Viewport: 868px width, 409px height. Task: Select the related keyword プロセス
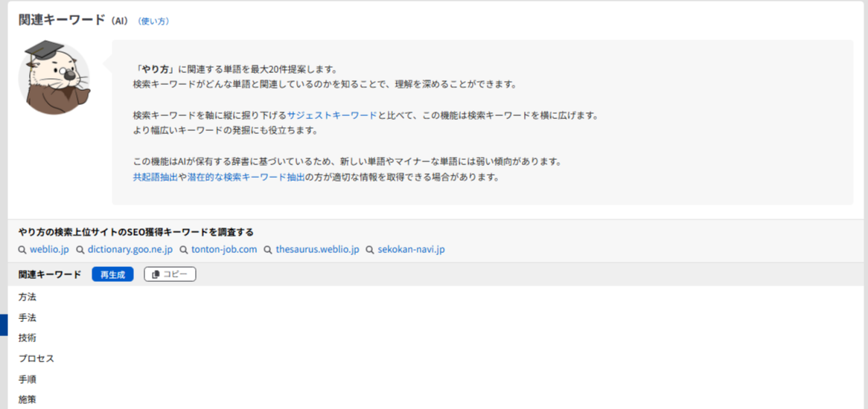(36, 359)
